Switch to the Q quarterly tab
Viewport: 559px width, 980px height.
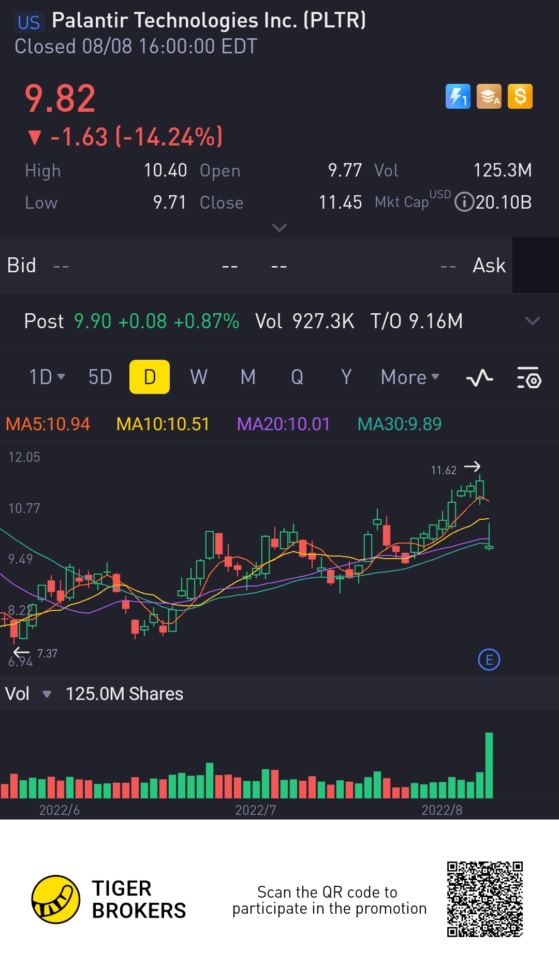(x=297, y=377)
